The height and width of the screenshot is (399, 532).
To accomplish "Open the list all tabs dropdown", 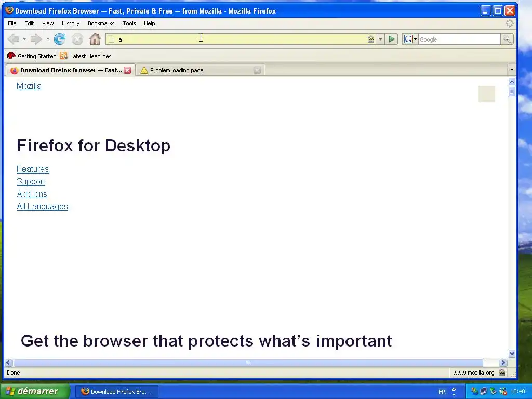I will pos(512,70).
